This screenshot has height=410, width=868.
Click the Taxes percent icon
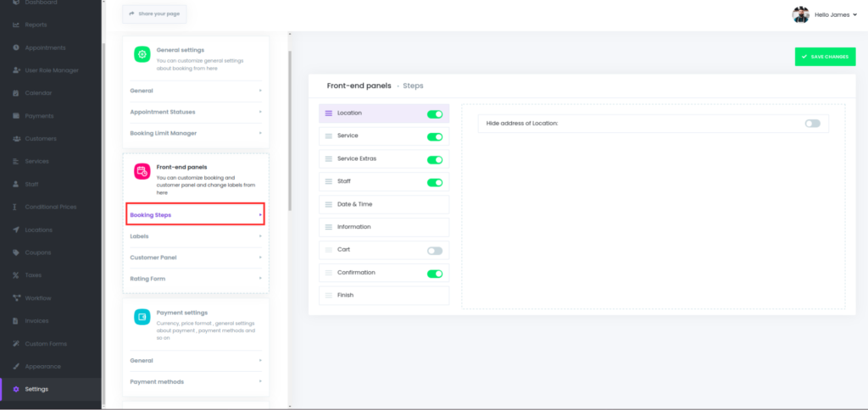click(x=16, y=275)
